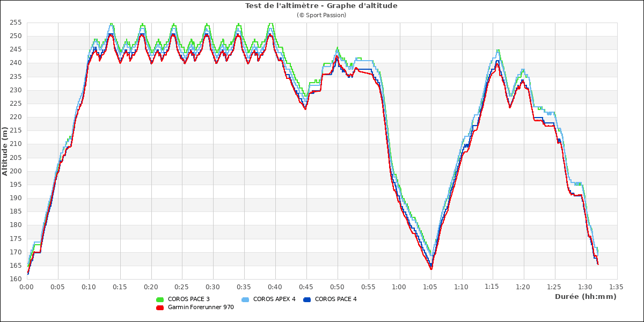Click the 200 altitude axis label
The image size is (644, 322).
[15, 171]
